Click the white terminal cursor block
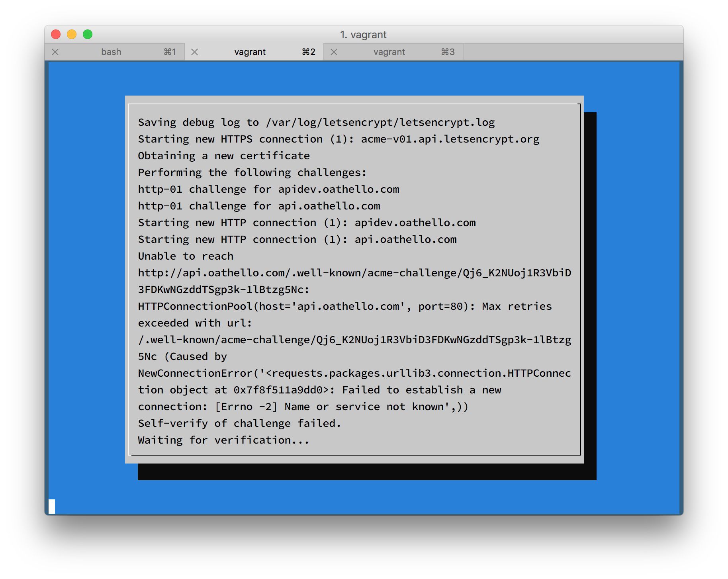 [x=52, y=506]
